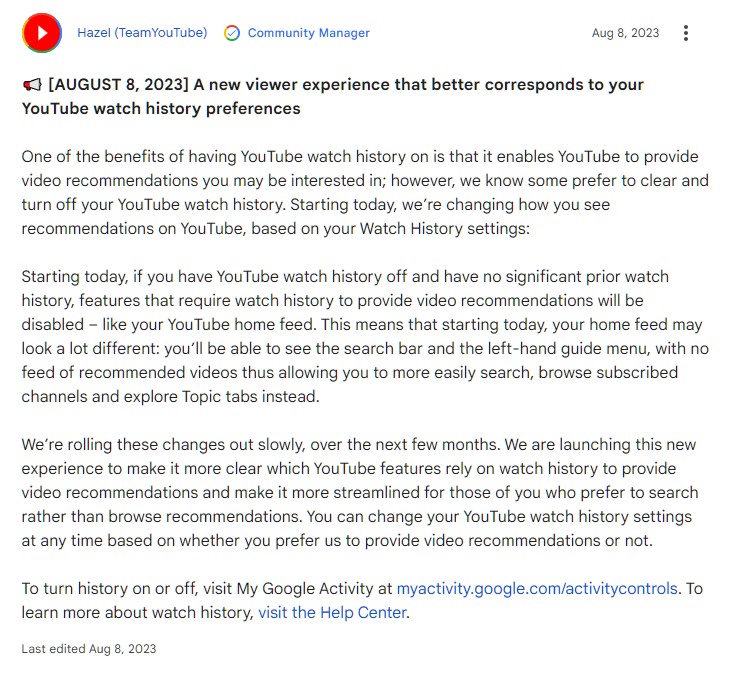Click the bracketed [AUGUST 8, 2023] title text

[x=119, y=85]
